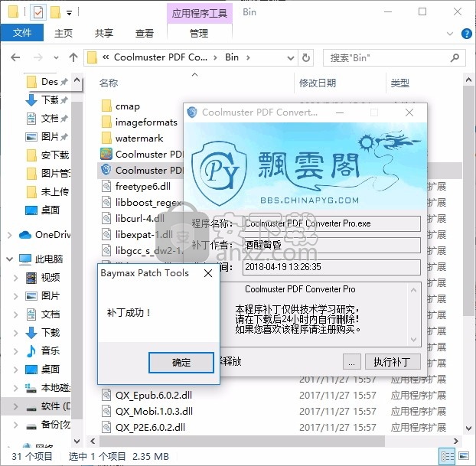This screenshot has height=466, width=476.
Task: Select the highlighted Coolmuster PDF patch file
Action: pyautogui.click(x=142, y=171)
